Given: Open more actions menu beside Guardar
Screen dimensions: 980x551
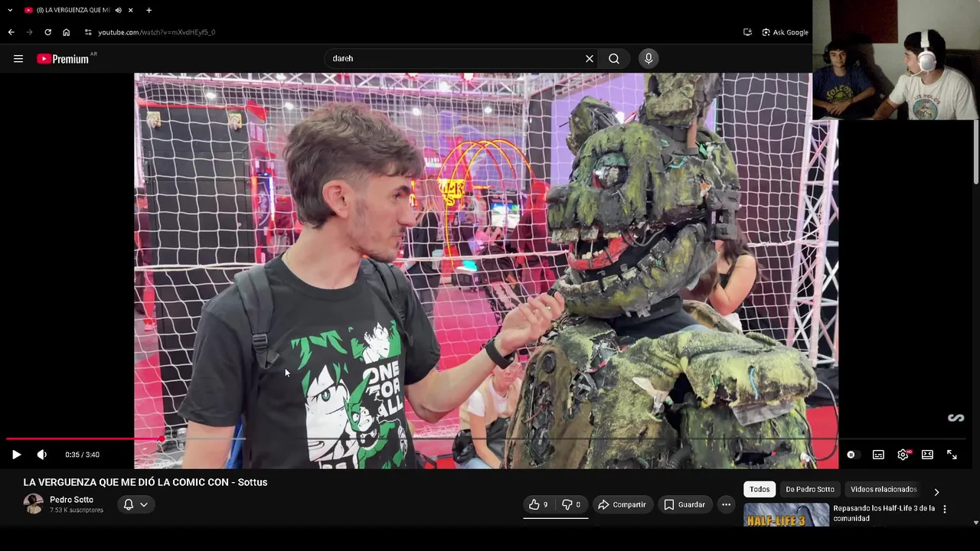Looking at the screenshot, I should 726,504.
